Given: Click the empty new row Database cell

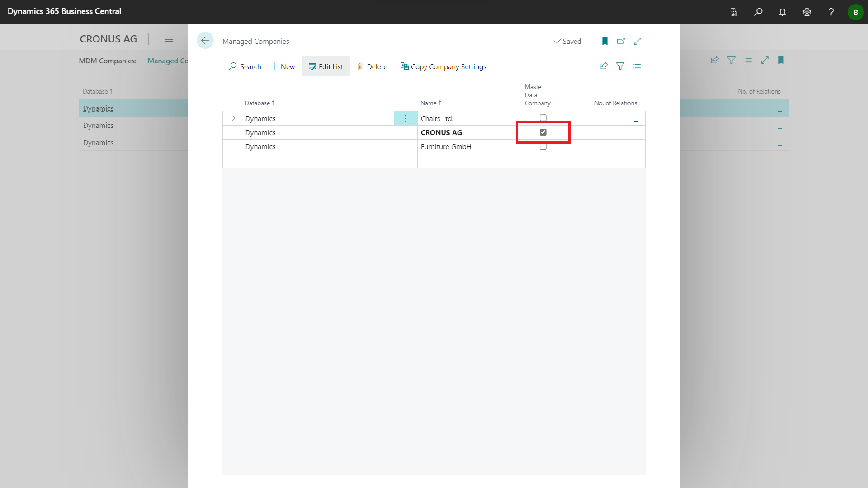Looking at the screenshot, I should (x=318, y=161).
